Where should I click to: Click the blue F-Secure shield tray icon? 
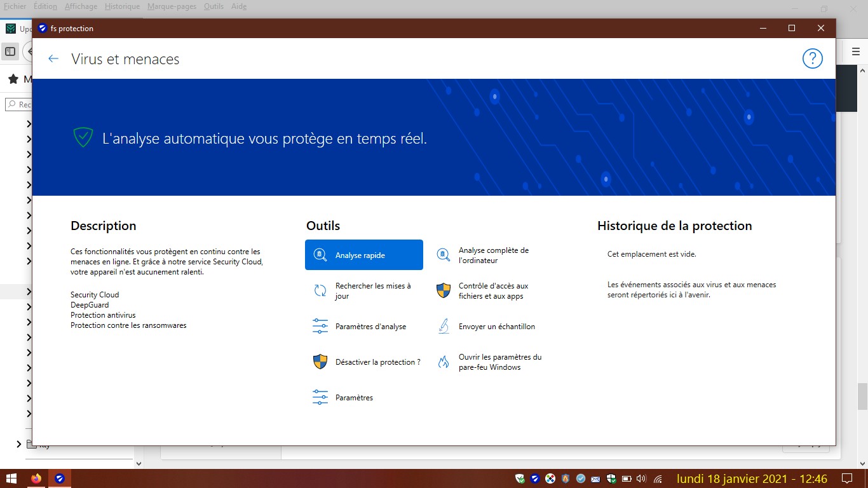coord(535,478)
